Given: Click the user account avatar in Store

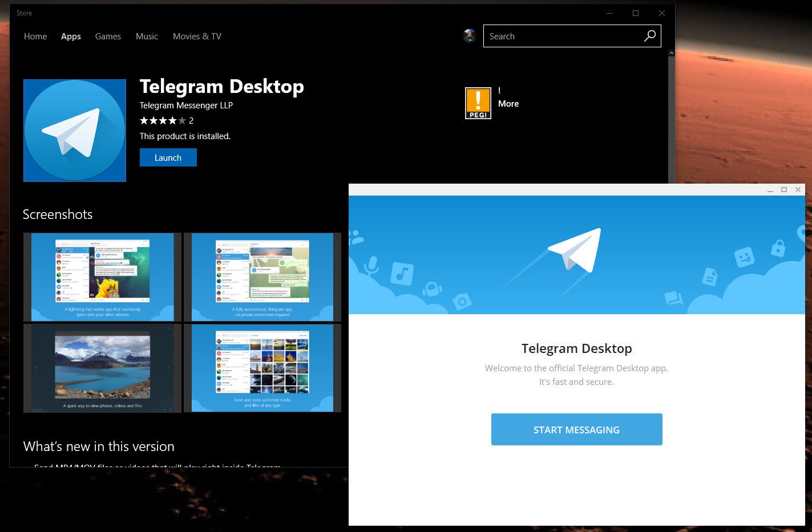Looking at the screenshot, I should point(469,36).
